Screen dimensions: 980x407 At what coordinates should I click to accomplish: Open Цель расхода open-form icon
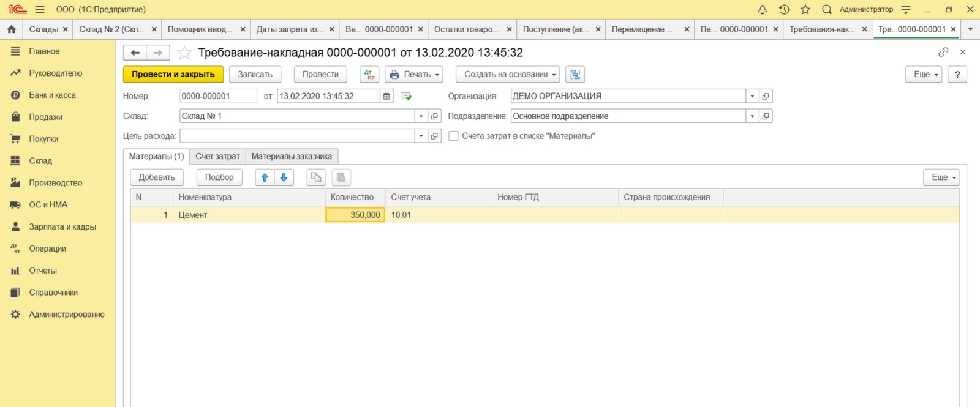pos(434,136)
